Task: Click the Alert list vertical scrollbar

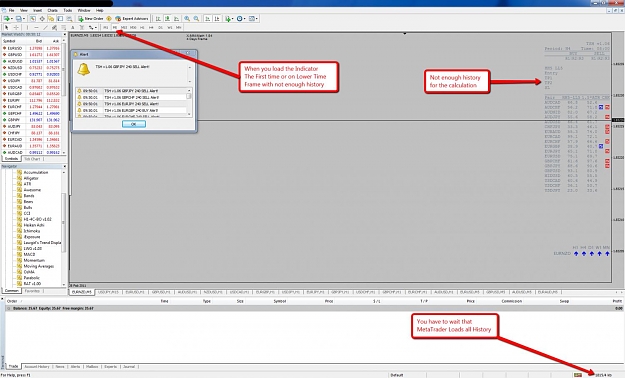Action: tap(189, 102)
